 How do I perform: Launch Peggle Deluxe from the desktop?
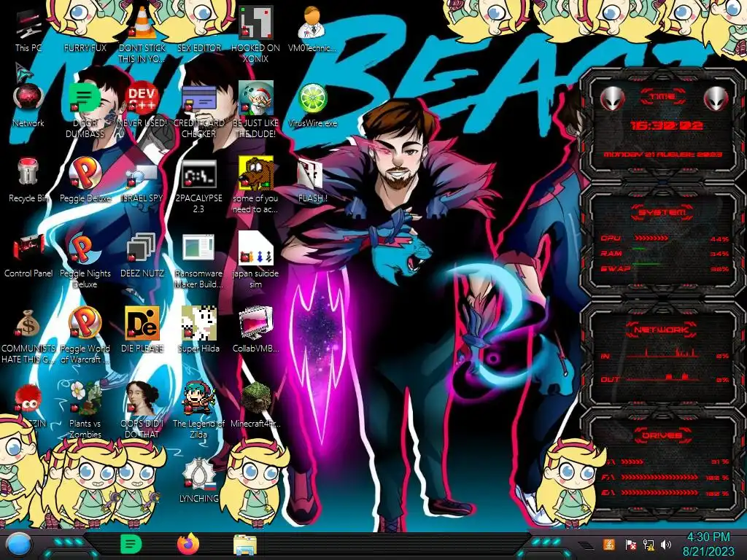point(85,180)
